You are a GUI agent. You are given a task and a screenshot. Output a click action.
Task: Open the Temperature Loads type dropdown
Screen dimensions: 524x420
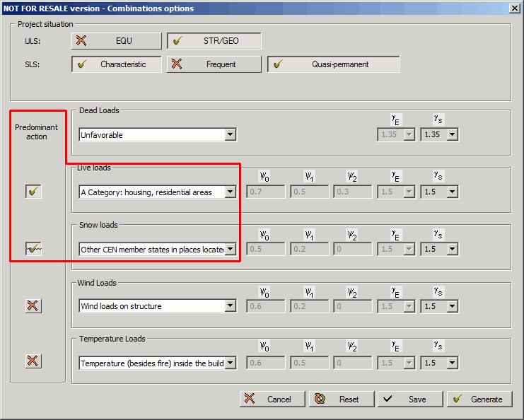click(x=158, y=363)
